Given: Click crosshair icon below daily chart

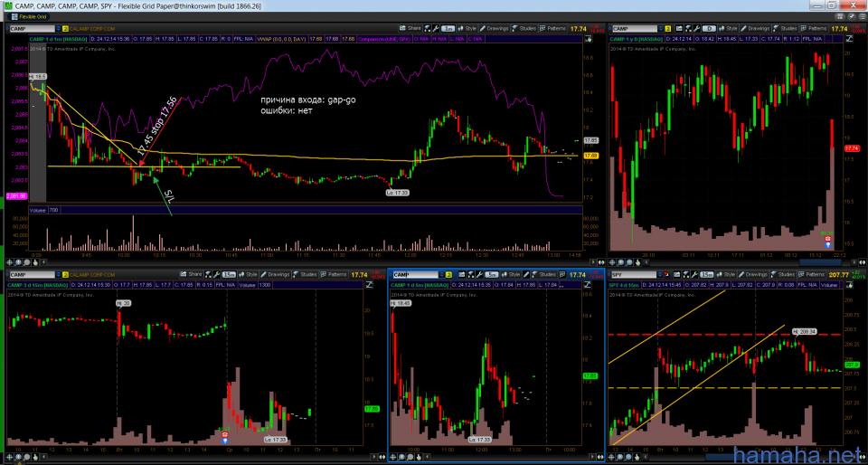Looking at the screenshot, I should [612, 262].
